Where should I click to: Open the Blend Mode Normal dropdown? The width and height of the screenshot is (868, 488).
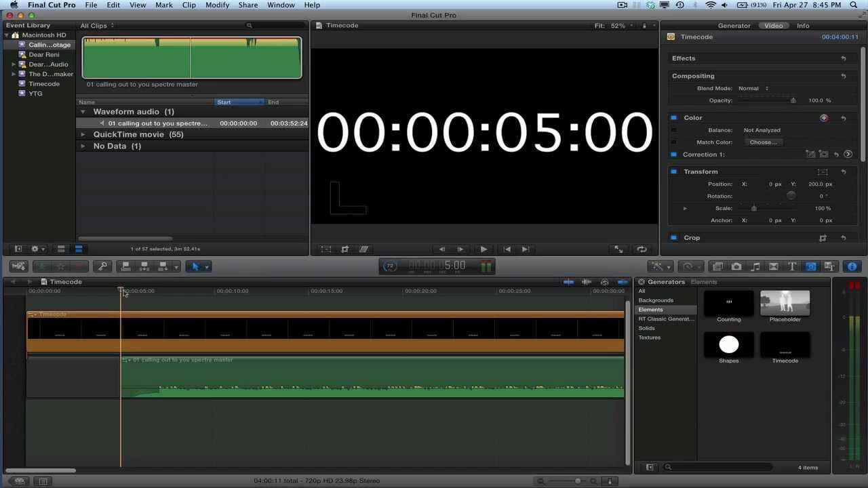(753, 89)
